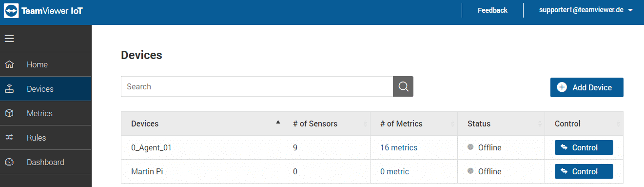Click the Home house icon
The image size is (644, 187).
click(9, 64)
